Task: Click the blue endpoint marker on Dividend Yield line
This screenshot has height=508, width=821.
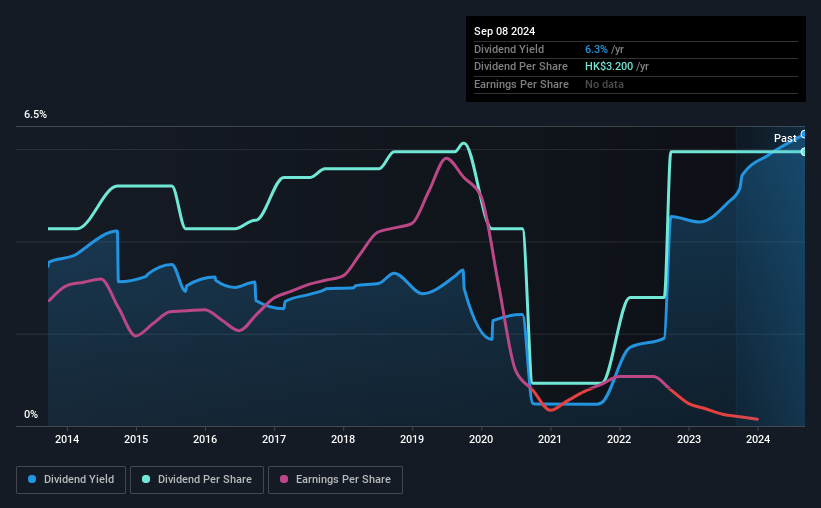Action: [x=803, y=135]
